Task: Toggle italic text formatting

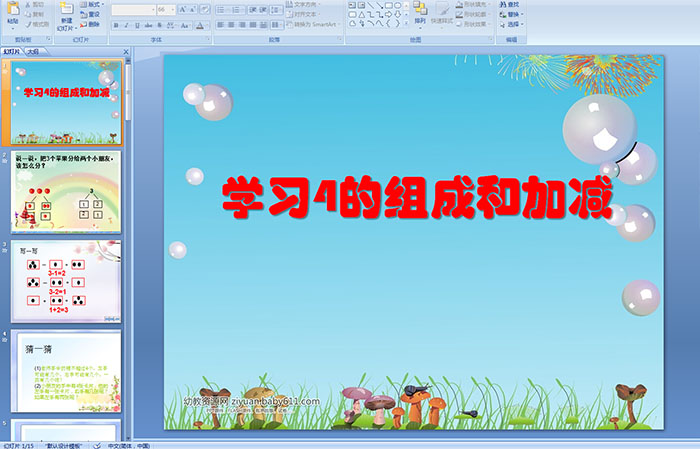Action: point(125,25)
